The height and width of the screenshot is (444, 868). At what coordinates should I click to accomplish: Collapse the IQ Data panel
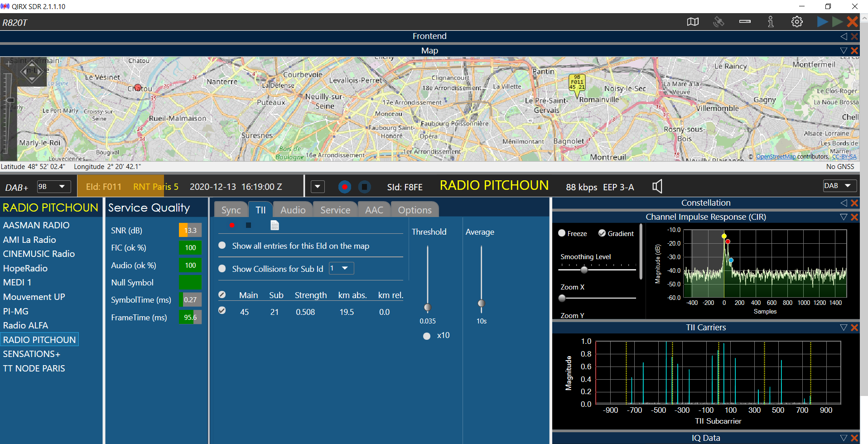tap(844, 438)
